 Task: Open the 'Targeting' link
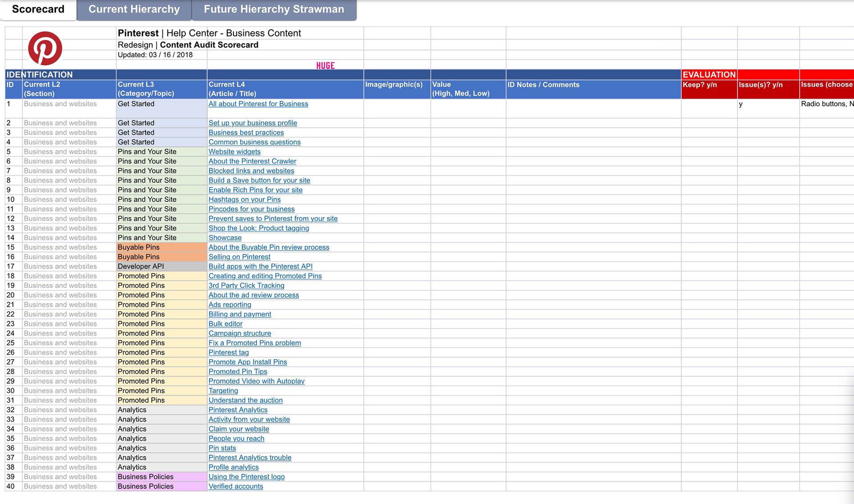tap(223, 391)
